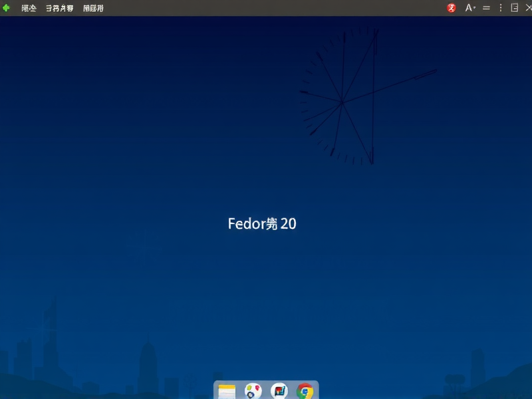Click the 'Fedora 20' desktop label
532x399 pixels.
(263, 223)
